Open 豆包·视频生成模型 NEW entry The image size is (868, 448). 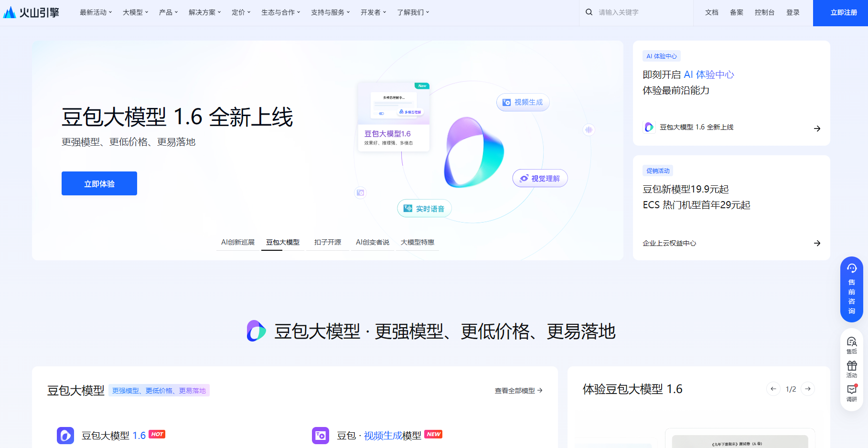[377, 436]
